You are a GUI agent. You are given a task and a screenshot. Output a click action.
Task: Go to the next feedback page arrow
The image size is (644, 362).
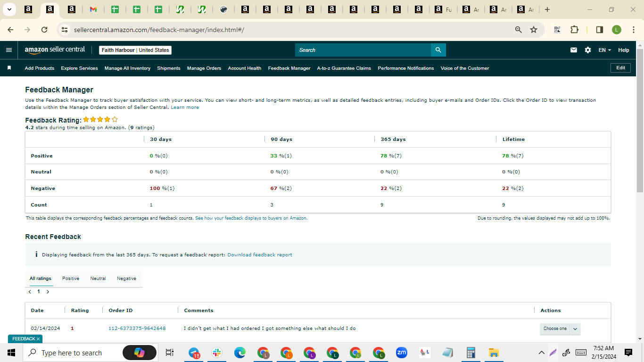48,292
